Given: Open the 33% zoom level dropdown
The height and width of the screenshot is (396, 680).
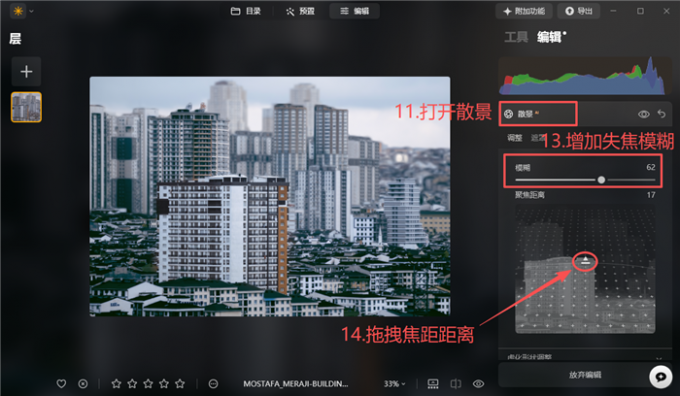Looking at the screenshot, I should click(x=394, y=383).
